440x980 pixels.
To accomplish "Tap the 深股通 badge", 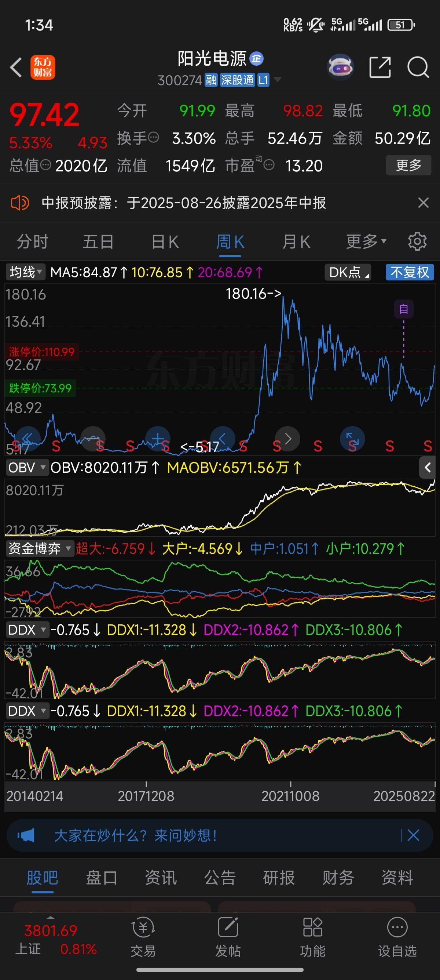I will [x=238, y=80].
